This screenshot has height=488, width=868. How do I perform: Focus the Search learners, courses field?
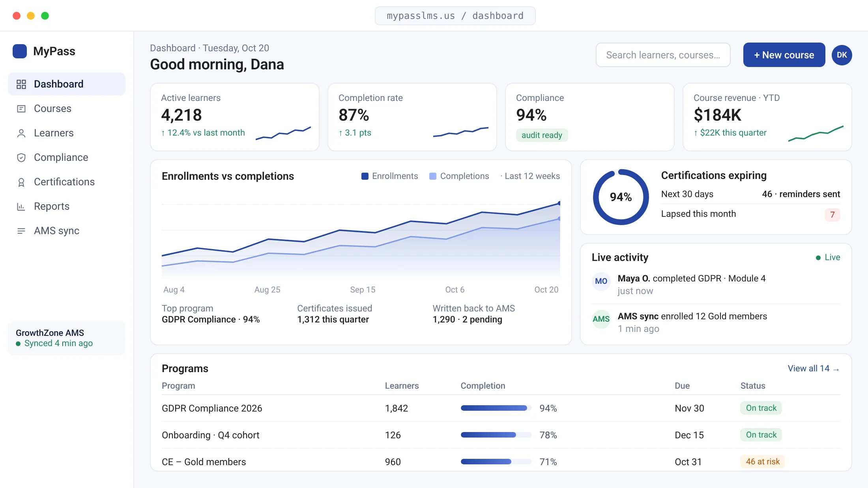point(663,55)
